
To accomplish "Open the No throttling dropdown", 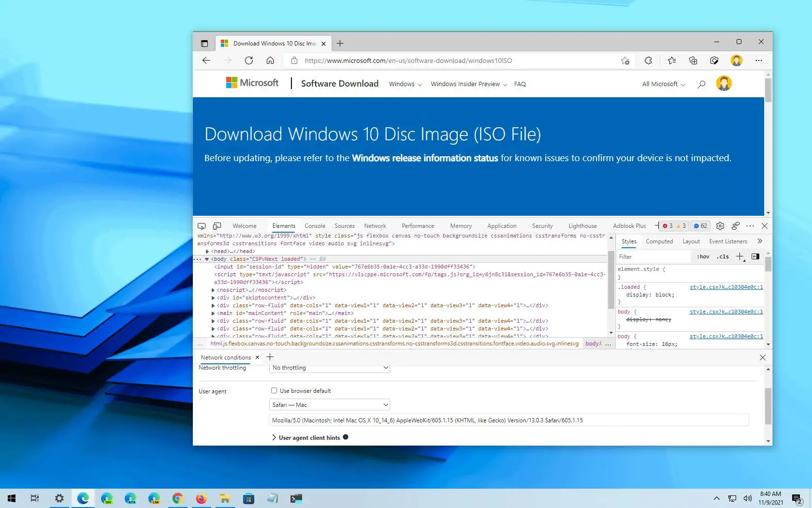I will [330, 368].
